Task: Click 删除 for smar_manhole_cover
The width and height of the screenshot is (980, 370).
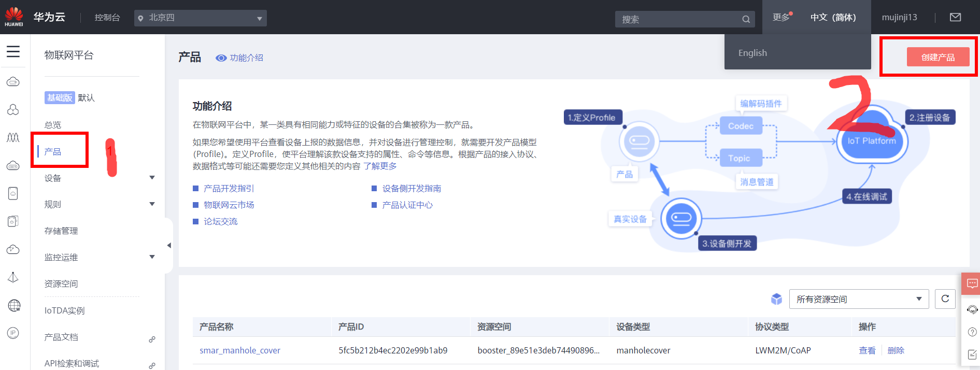Action: pos(896,350)
